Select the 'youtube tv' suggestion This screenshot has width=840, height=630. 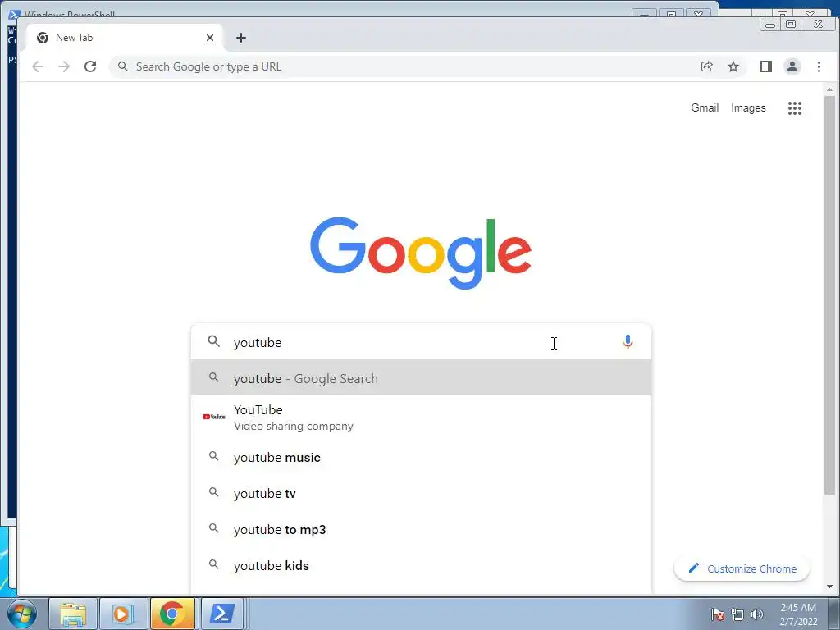(421, 493)
